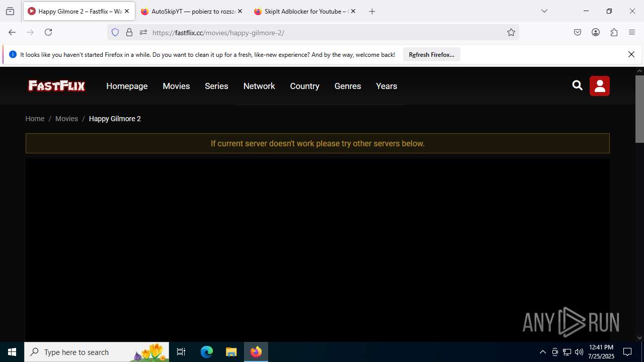644x362 pixels.
Task: Click the taskbar search box
Action: coord(97,352)
